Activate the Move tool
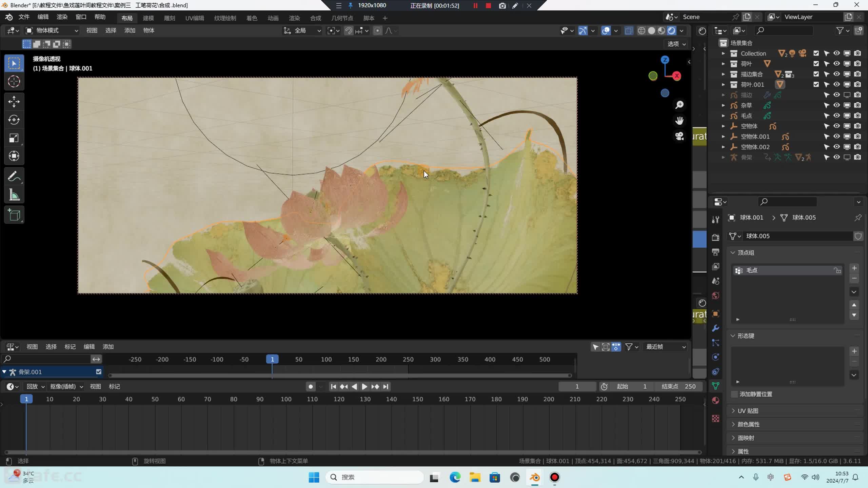 click(x=14, y=101)
